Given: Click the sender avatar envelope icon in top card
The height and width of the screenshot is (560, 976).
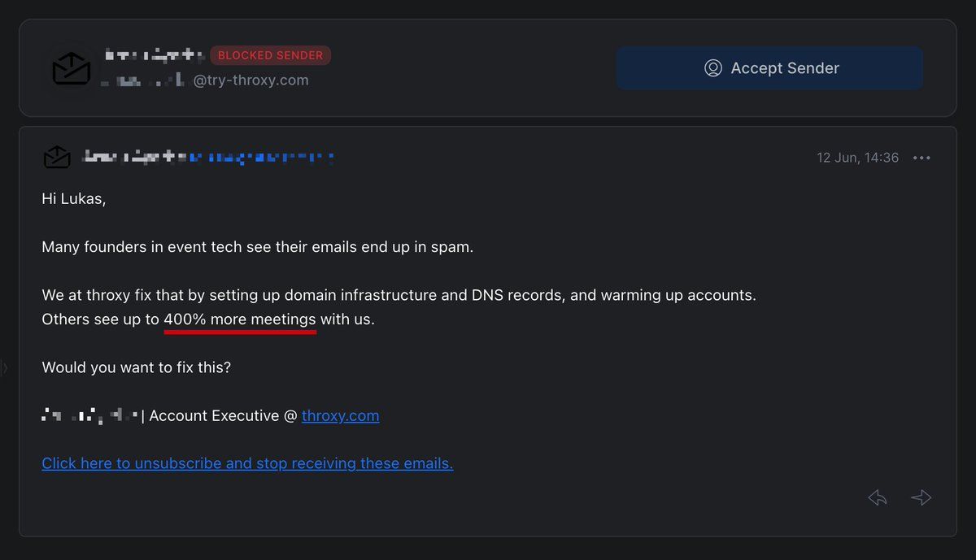Looking at the screenshot, I should click(72, 68).
